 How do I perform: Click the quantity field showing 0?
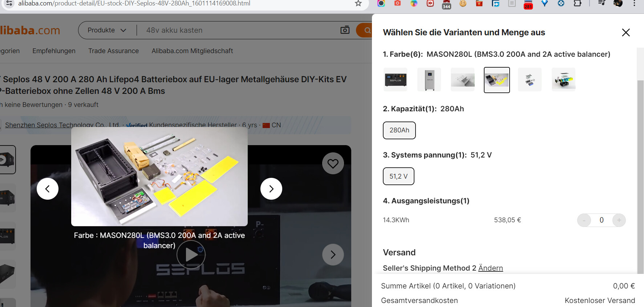click(602, 220)
